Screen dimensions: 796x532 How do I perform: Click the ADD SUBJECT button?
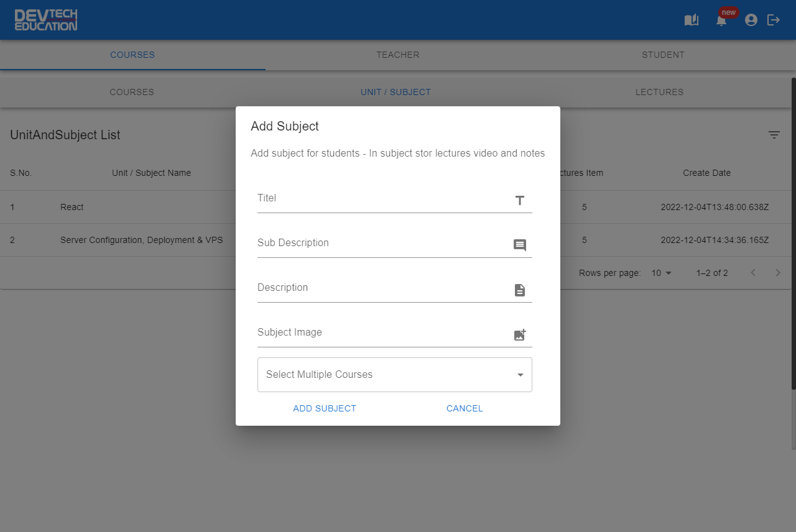(x=325, y=408)
